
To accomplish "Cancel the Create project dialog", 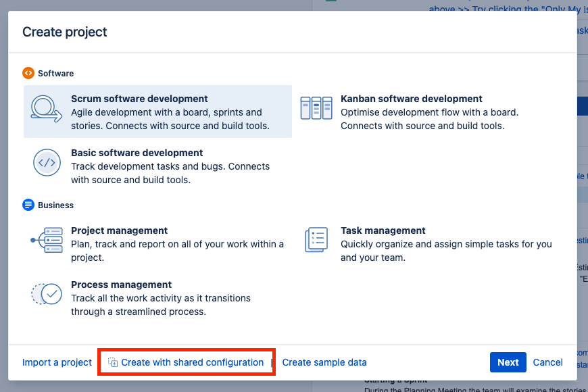I will pyautogui.click(x=548, y=362).
